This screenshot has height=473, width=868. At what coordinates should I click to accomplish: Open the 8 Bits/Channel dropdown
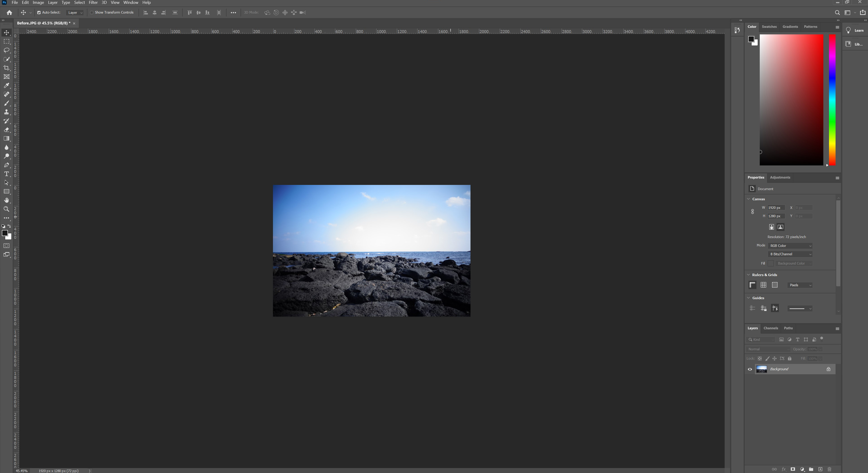coord(790,254)
